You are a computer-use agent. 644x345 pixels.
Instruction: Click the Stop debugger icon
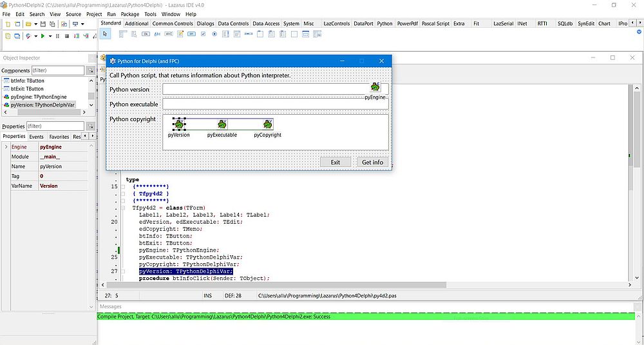(x=67, y=36)
